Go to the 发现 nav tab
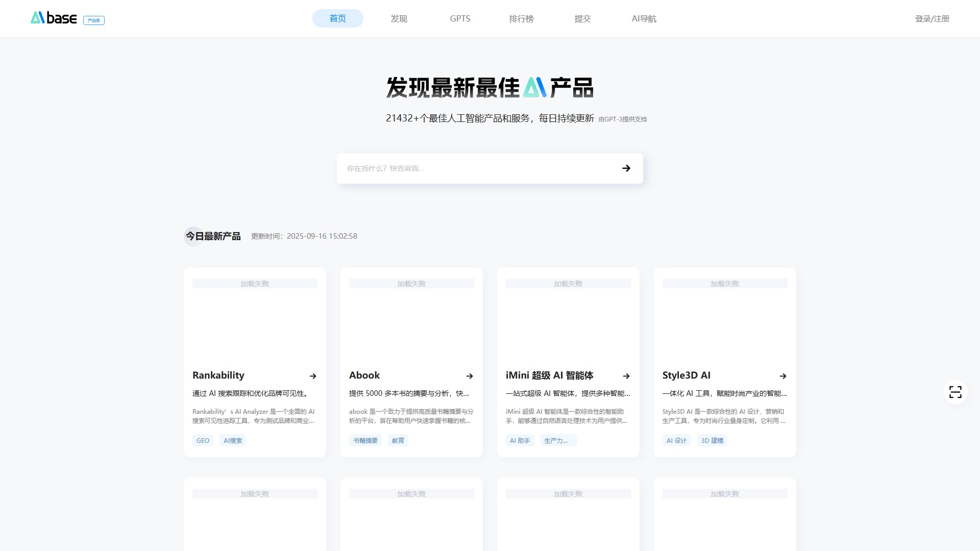The height and width of the screenshot is (551, 980). tap(399, 18)
